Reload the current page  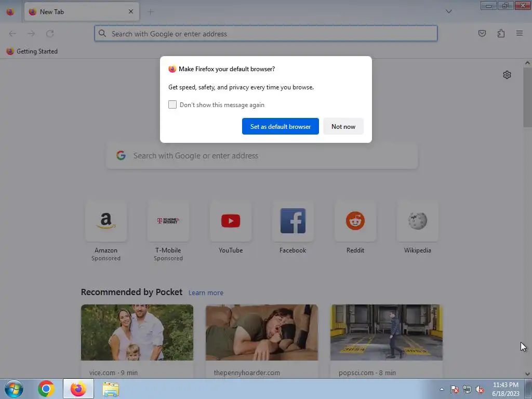coord(50,34)
